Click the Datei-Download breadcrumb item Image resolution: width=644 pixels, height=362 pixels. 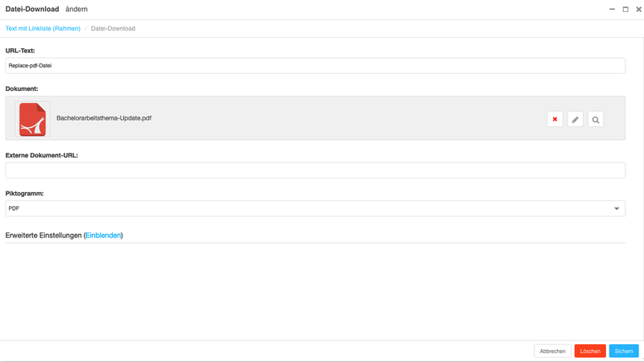tap(113, 28)
